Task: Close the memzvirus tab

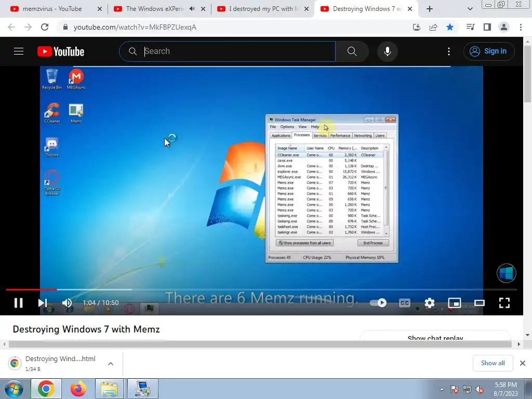Action: 100,9
